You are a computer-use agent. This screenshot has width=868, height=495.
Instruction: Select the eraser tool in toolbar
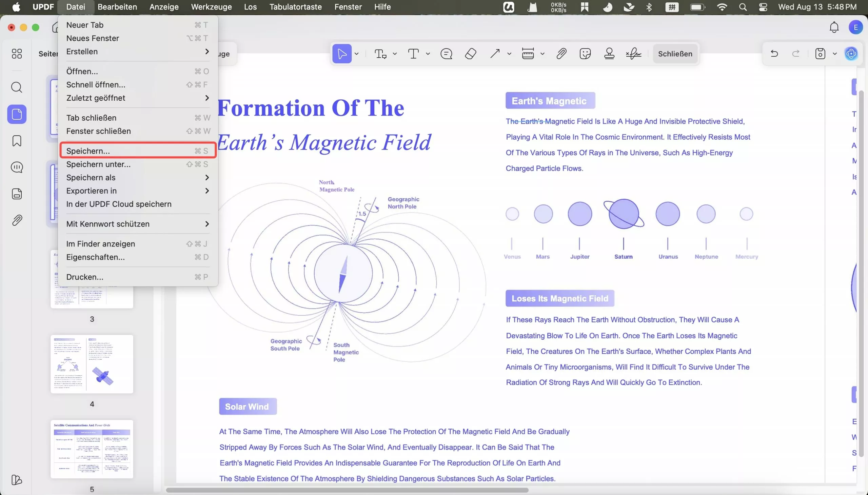(470, 54)
